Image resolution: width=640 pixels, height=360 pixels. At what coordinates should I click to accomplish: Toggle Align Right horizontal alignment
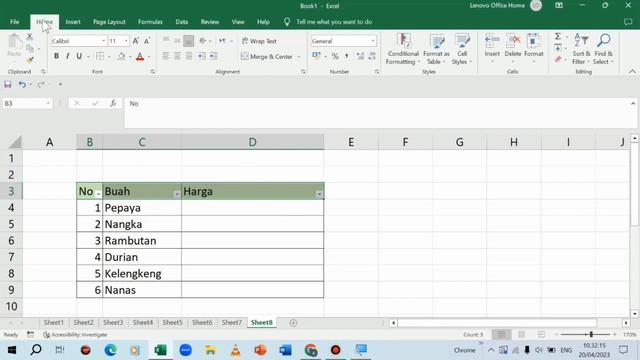coord(189,56)
